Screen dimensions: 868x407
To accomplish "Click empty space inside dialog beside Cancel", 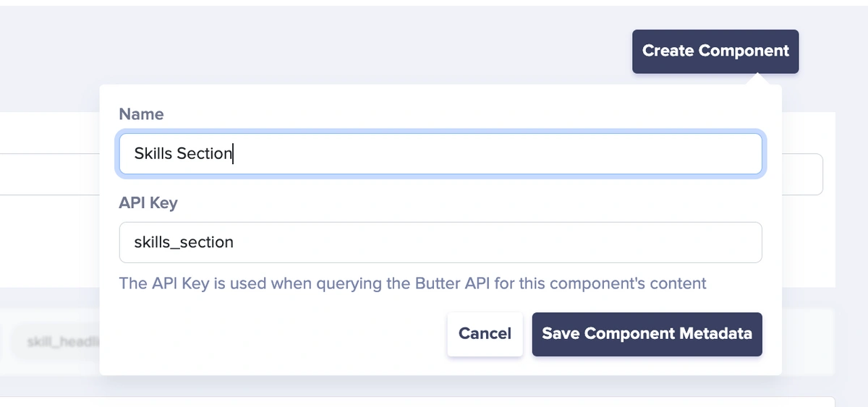I will tap(282, 334).
